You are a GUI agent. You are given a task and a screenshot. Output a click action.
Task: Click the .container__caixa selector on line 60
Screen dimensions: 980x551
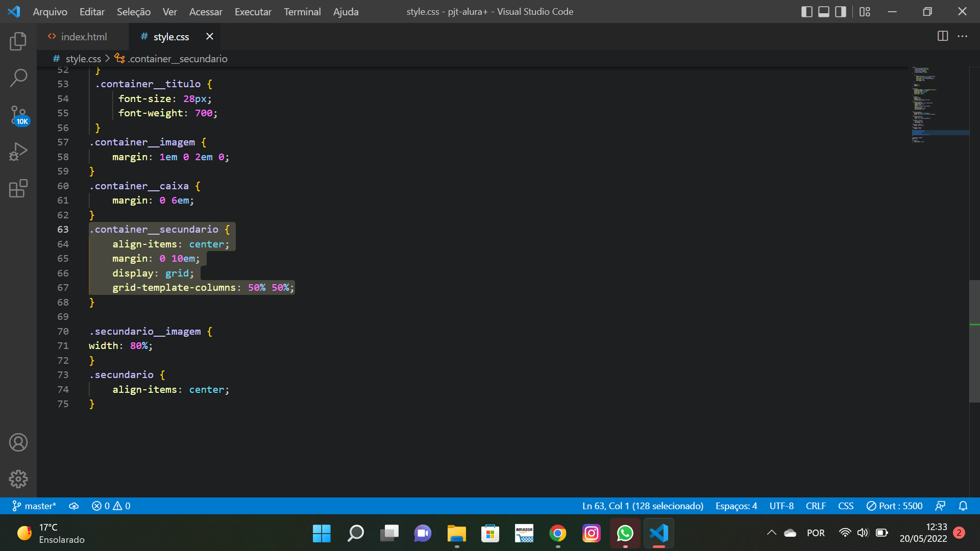click(x=139, y=186)
